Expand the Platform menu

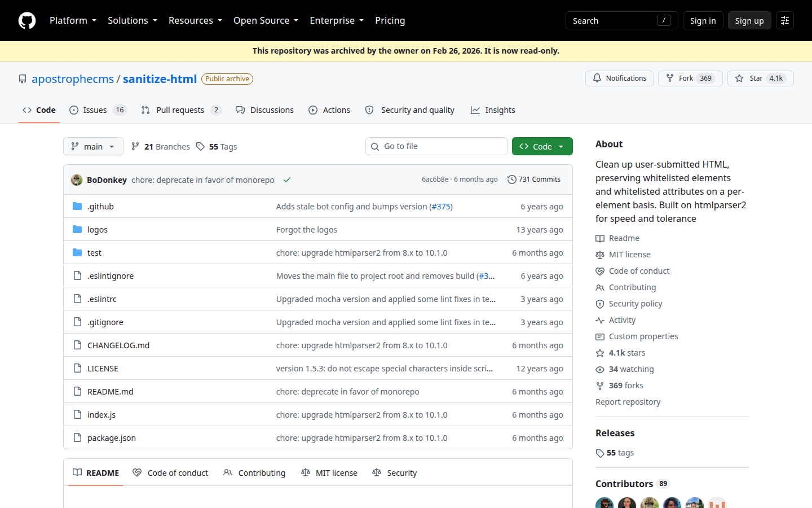pos(73,20)
